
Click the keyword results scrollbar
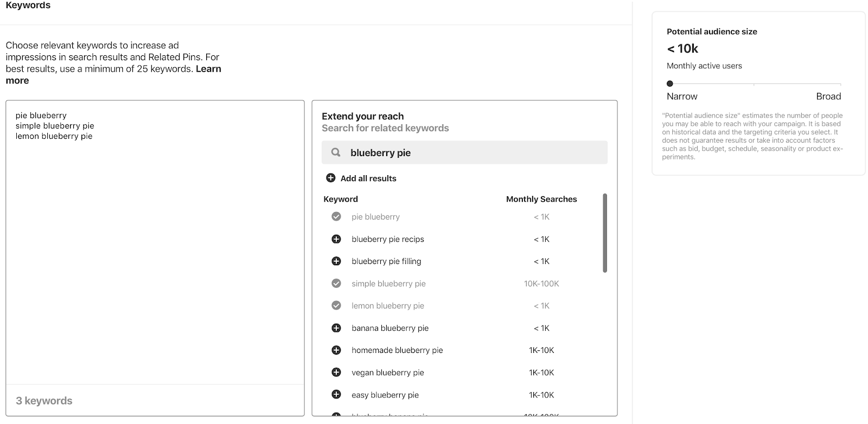[605, 233]
